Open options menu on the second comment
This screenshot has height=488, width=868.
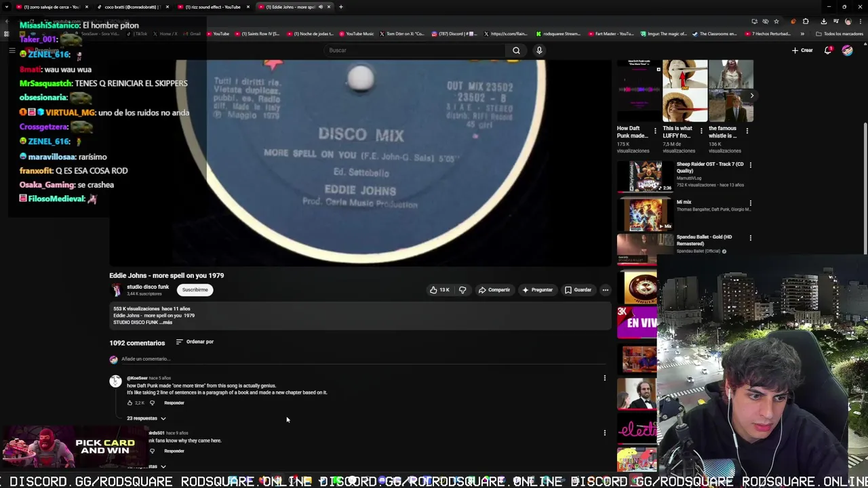click(605, 432)
